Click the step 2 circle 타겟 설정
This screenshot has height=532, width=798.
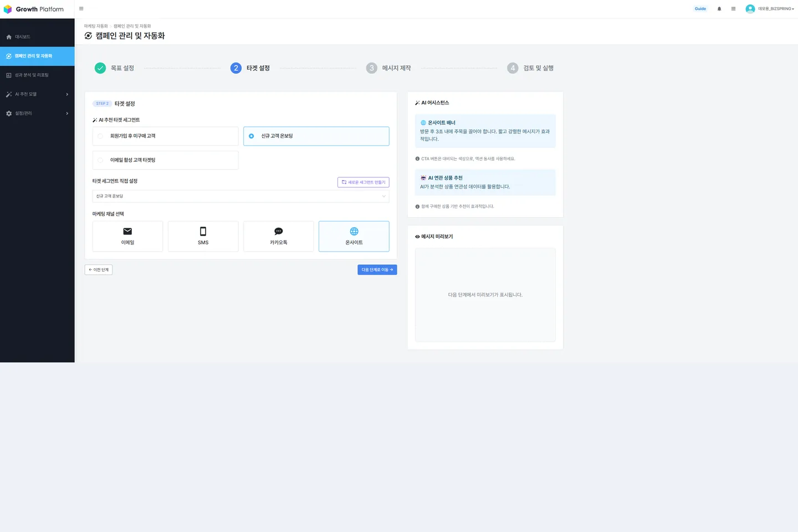236,68
